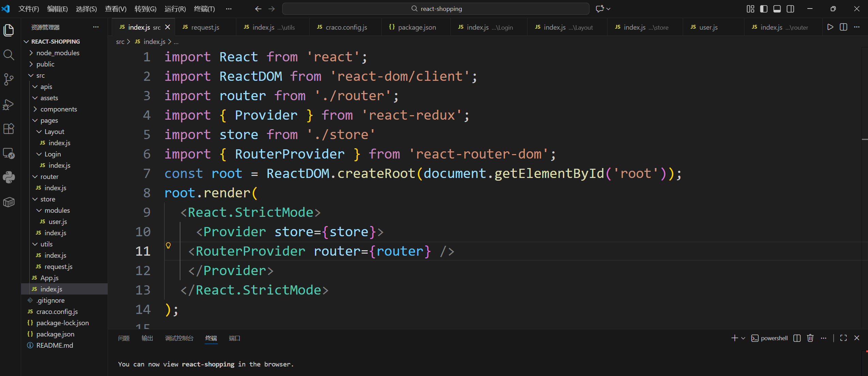Toggle primary side bar visibility
This screenshot has height=376, width=868.
click(764, 9)
